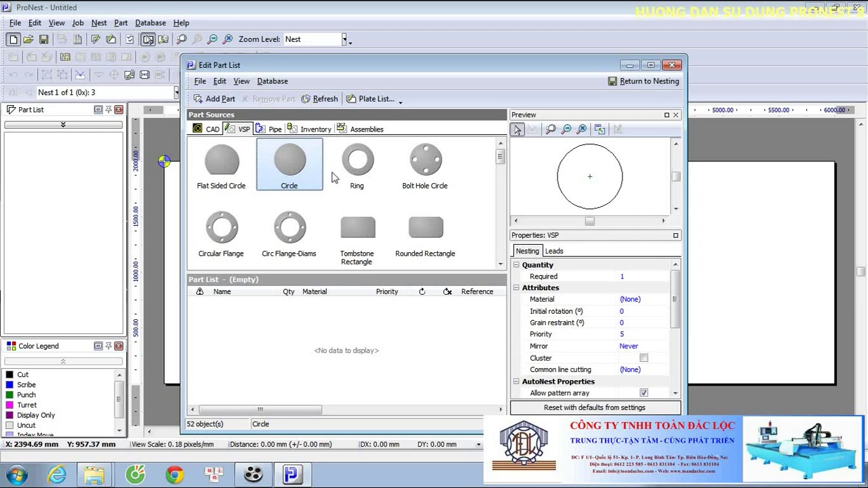Viewport: 868px width, 488px height.
Task: Click the Preview horizontal scrollbar thumb
Action: click(x=589, y=221)
